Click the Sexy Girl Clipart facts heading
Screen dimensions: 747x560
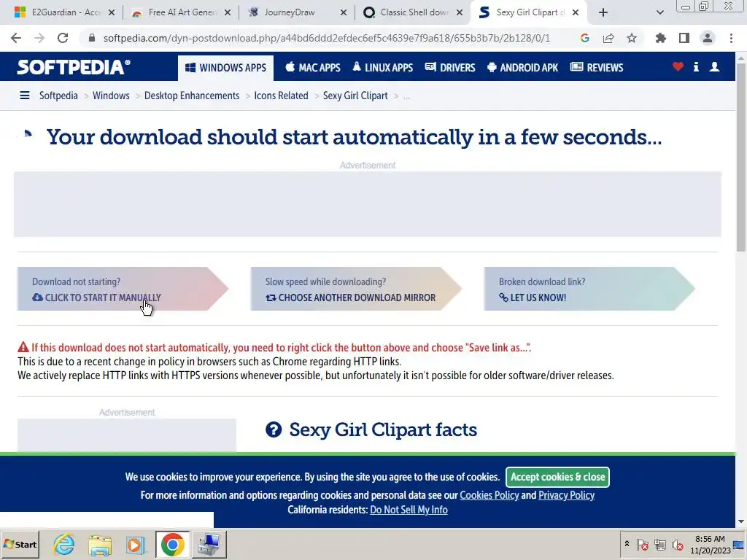tap(382, 429)
